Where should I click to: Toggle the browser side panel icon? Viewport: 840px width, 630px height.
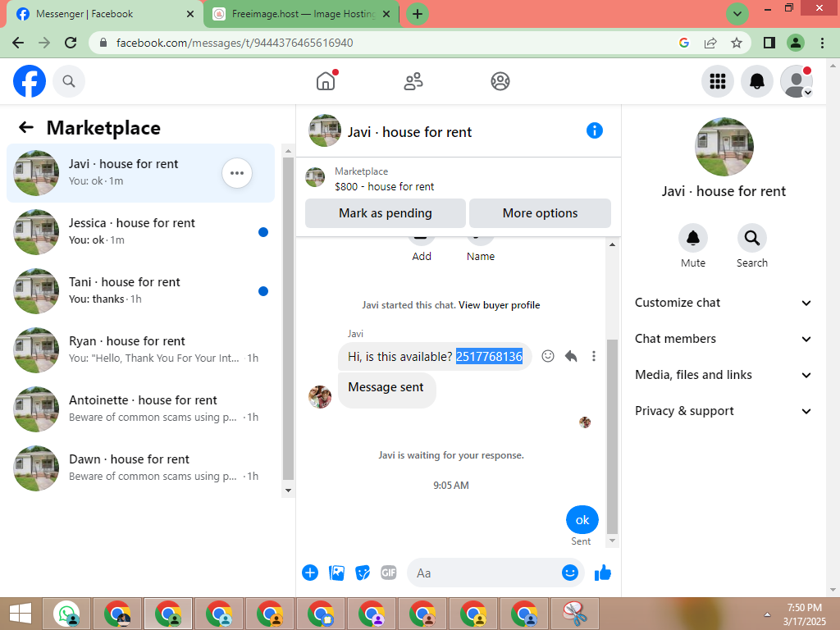pyautogui.click(x=769, y=43)
